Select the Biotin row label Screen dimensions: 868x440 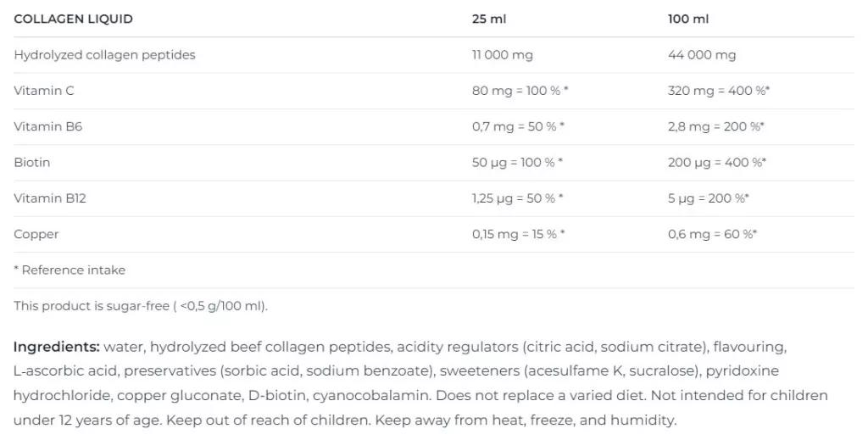click(x=31, y=163)
